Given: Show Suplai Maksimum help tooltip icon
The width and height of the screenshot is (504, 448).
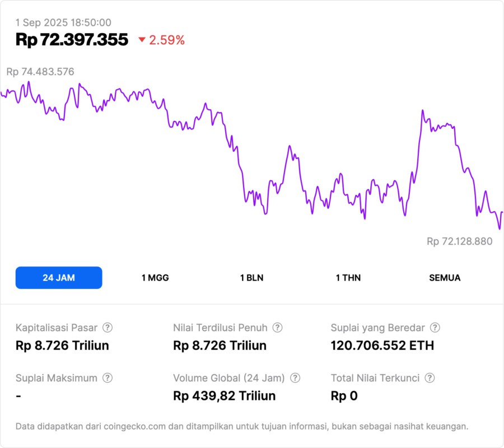Looking at the screenshot, I should coord(108,378).
